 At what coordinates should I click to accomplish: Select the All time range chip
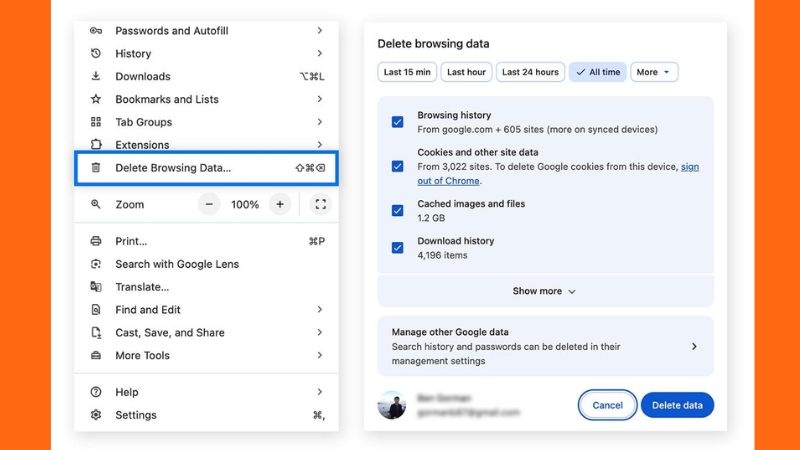click(598, 72)
